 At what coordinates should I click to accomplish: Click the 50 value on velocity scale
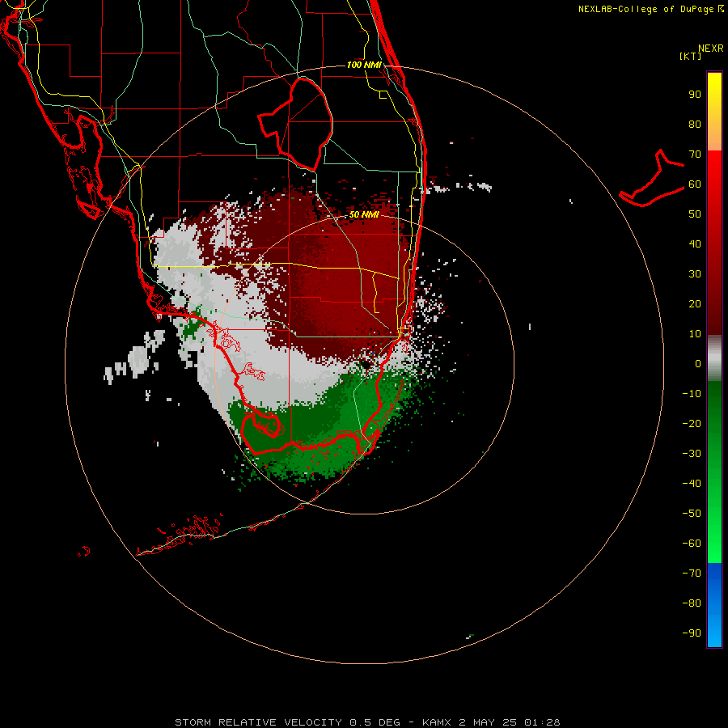click(695, 214)
